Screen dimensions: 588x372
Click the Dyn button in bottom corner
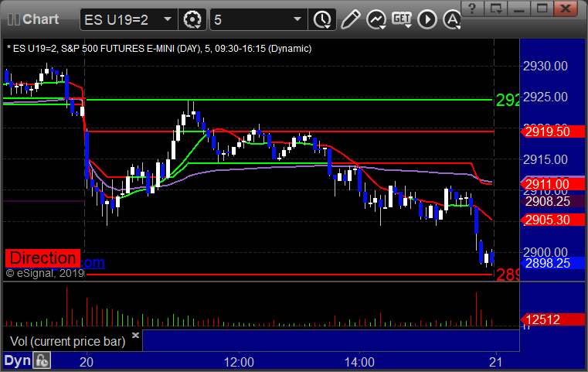17,360
